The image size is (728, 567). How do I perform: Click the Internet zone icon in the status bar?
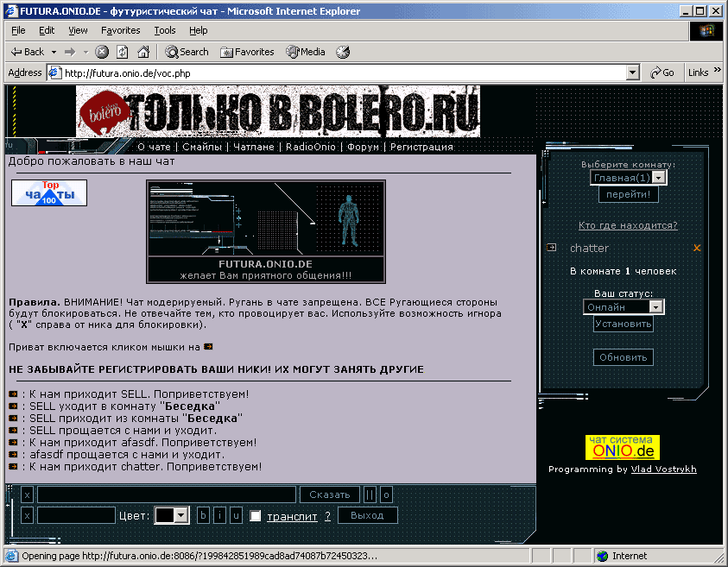coord(602,556)
